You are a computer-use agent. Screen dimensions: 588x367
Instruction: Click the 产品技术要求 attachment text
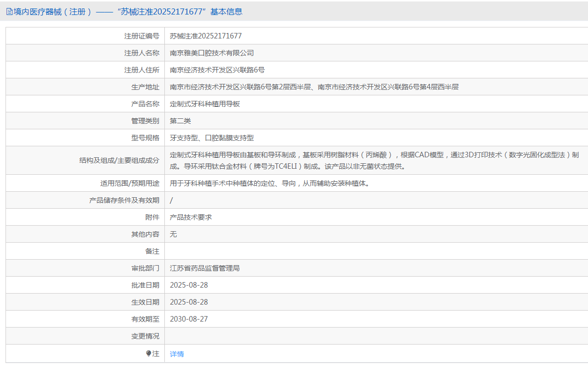click(191, 217)
